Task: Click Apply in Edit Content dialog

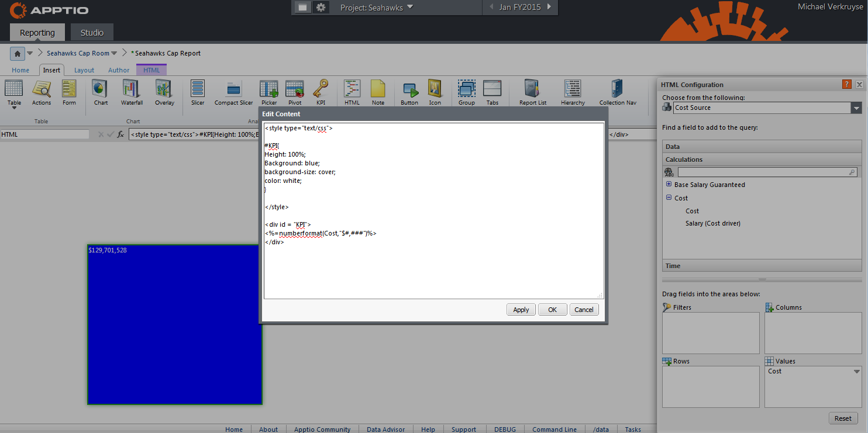Action: [521, 310]
